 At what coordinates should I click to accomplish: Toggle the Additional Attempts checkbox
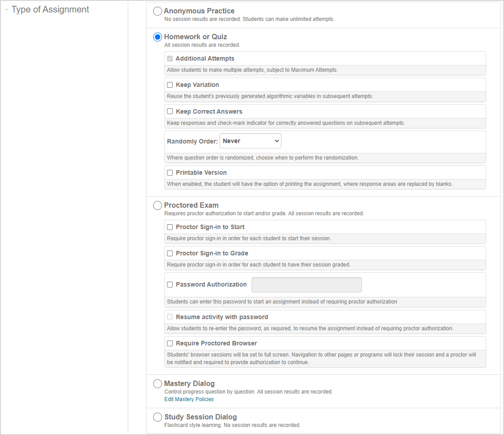point(170,59)
